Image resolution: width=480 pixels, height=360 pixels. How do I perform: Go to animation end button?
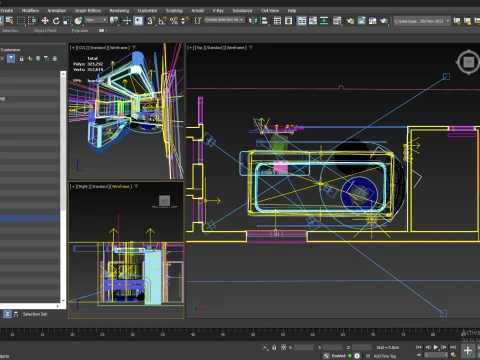[x=452, y=347]
